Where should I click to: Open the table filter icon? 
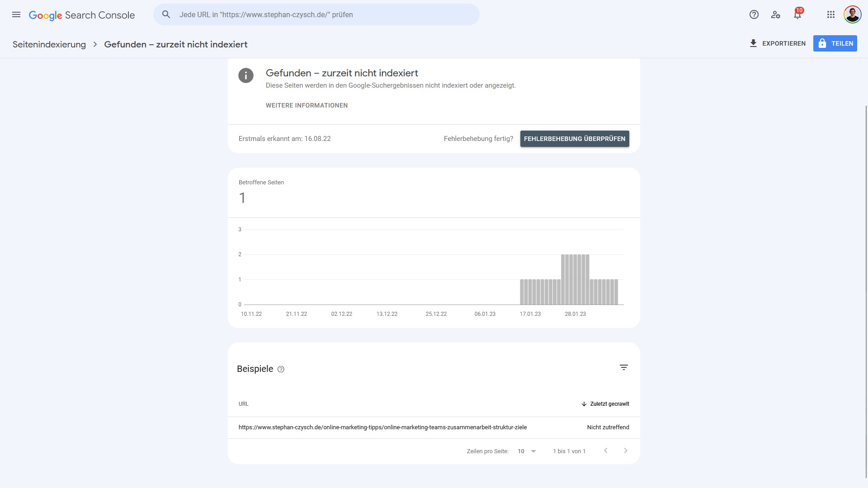point(624,367)
